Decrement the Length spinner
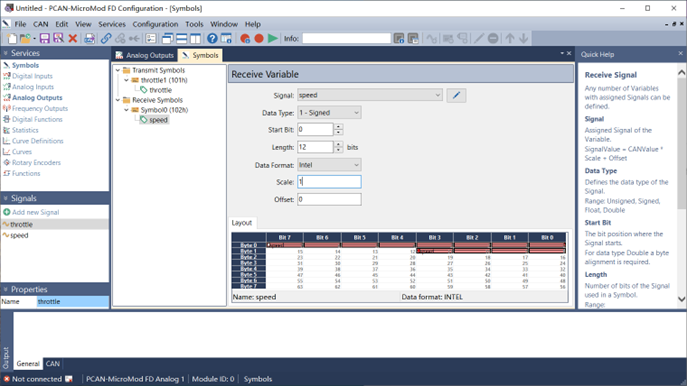Screen dimensions: 687x386 coord(338,150)
